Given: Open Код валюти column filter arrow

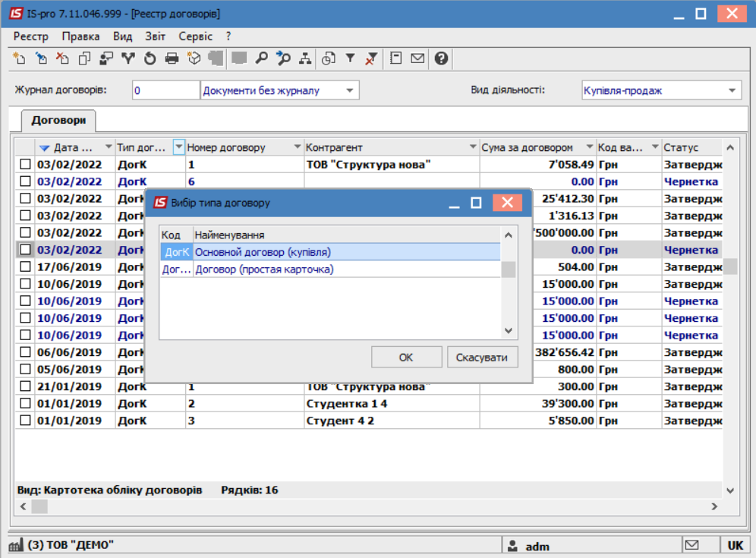Looking at the screenshot, I should 655,147.
